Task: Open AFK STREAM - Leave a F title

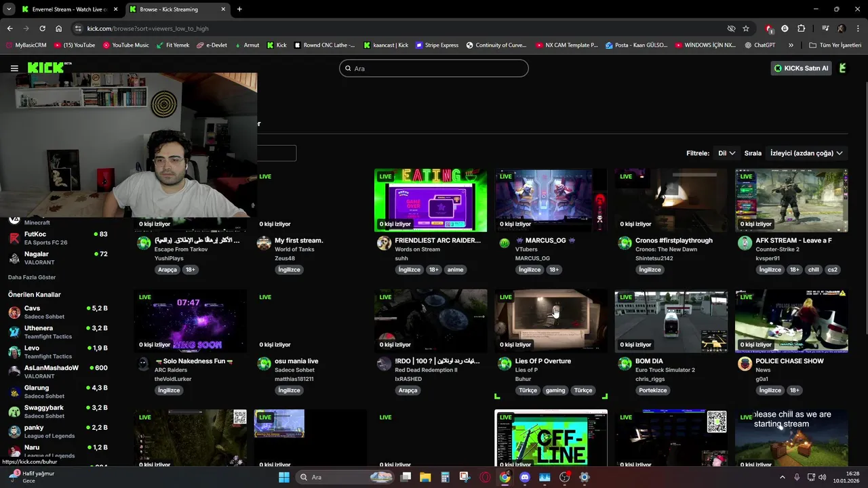Action: coord(793,241)
